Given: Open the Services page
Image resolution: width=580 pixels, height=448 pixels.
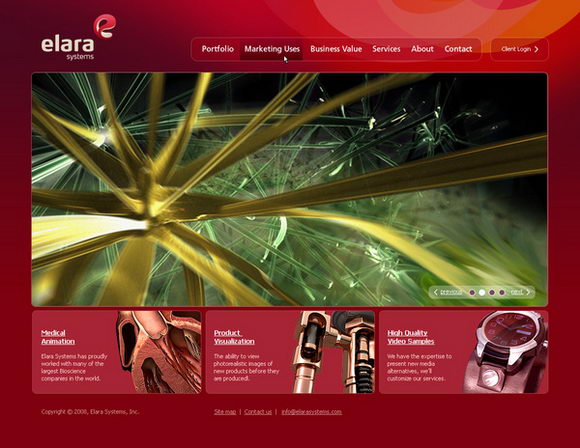Looking at the screenshot, I should [386, 49].
